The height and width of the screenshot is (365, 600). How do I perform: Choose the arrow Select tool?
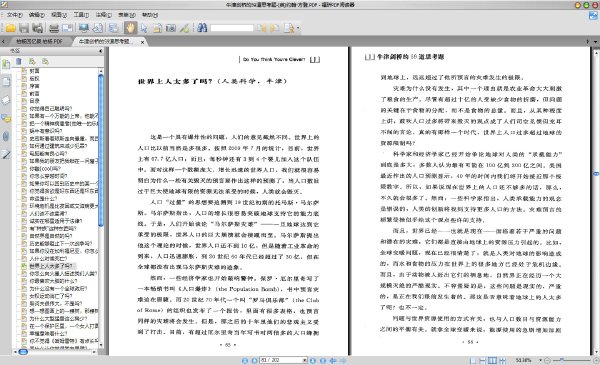(x=144, y=28)
